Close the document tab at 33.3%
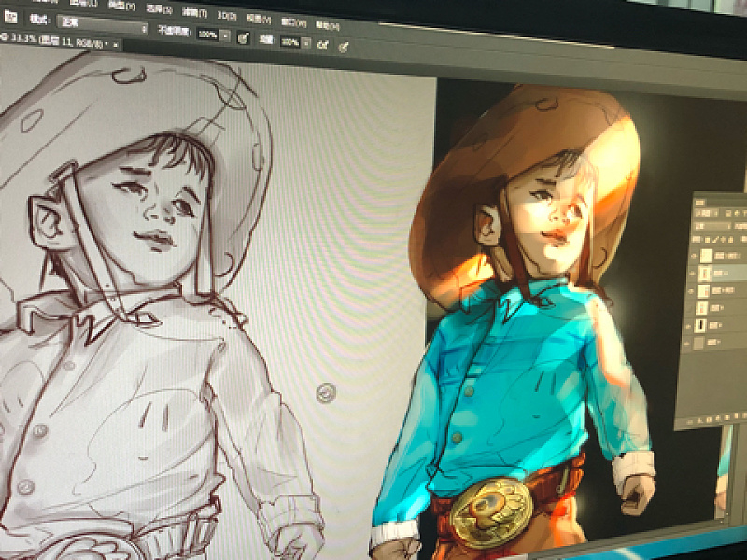The image size is (747, 560). (115, 44)
